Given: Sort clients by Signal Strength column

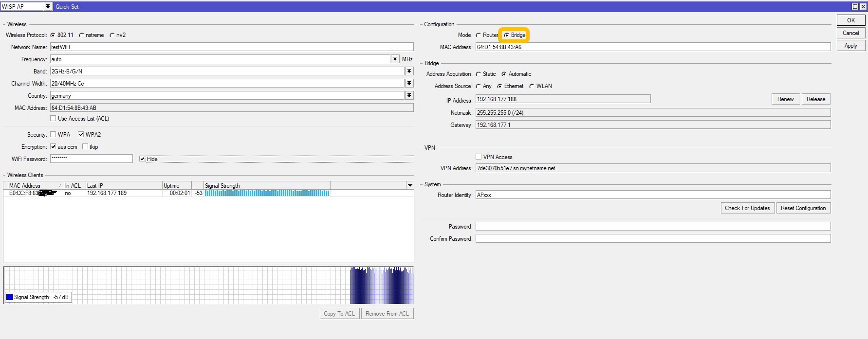Looking at the screenshot, I should tap(267, 185).
